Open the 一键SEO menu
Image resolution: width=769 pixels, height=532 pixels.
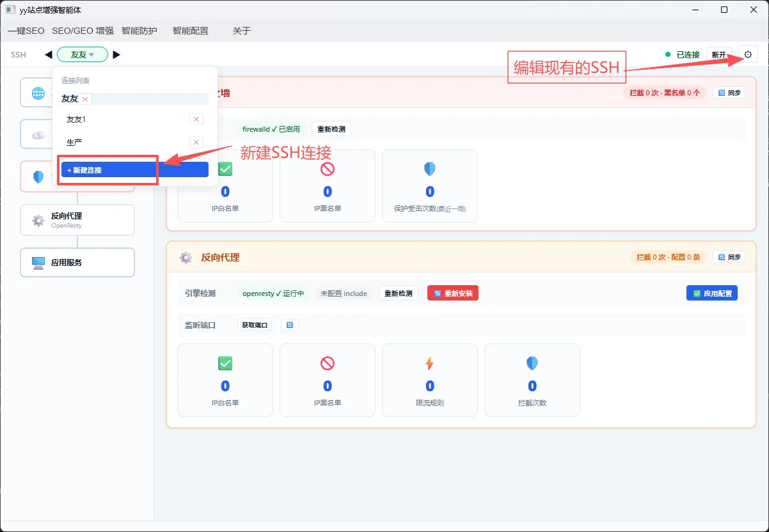[26, 31]
